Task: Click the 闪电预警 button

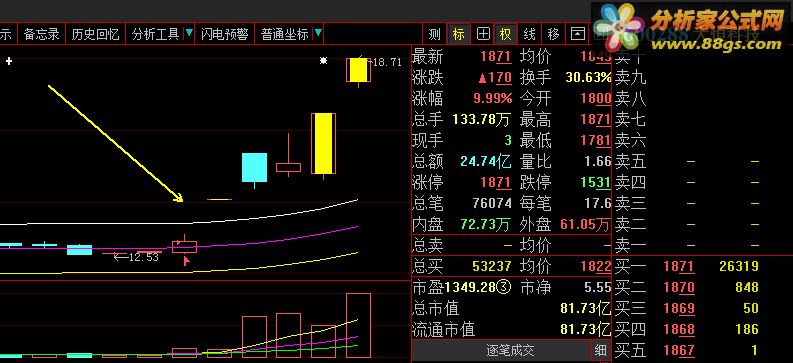Action: tap(224, 34)
